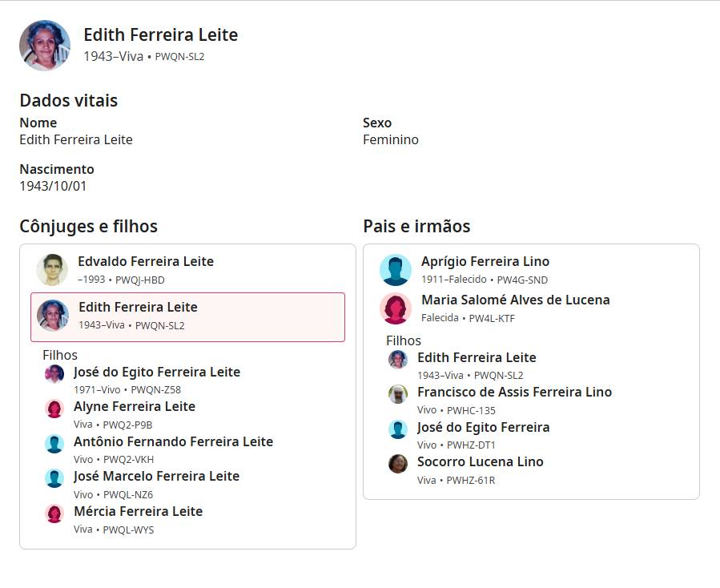Click Maria Salomé Alves de Lucena's avatar icon
Screen dimensions: 720x588
396,308
